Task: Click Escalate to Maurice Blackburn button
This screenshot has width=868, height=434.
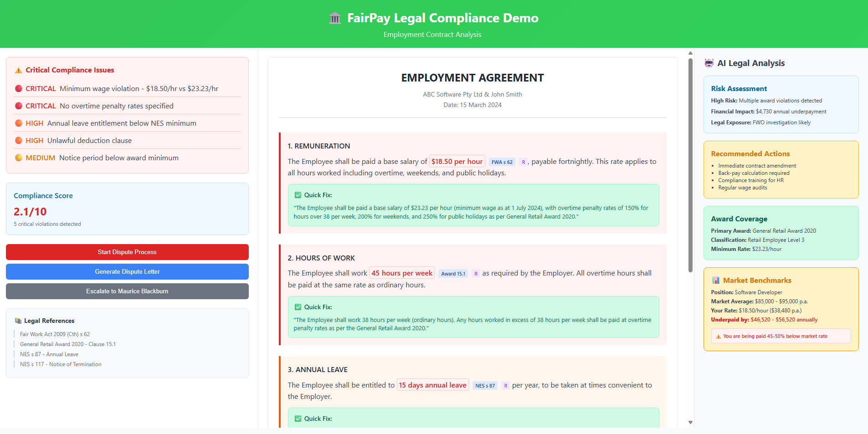Action: 127,291
